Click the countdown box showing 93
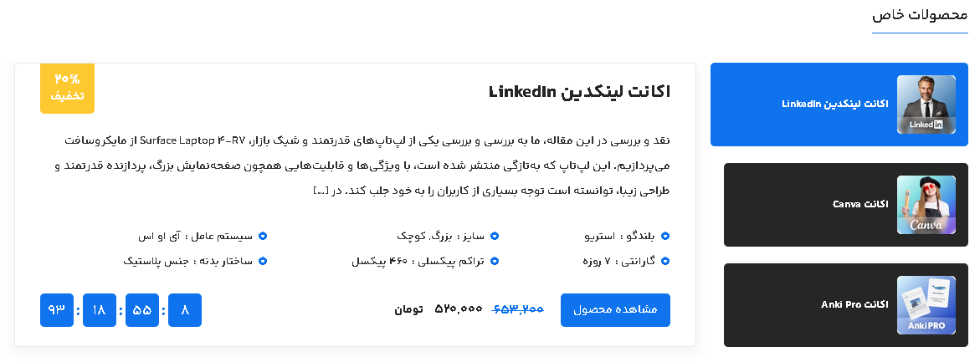 [x=57, y=310]
